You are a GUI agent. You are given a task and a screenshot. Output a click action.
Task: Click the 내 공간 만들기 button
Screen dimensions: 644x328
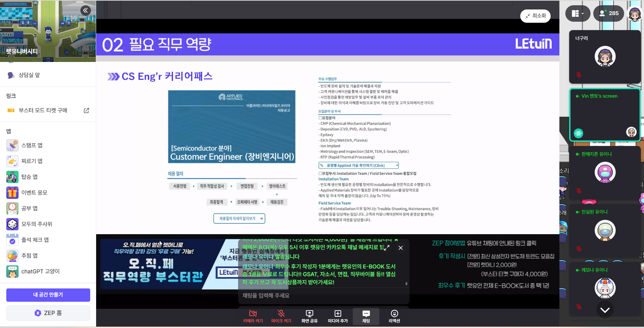(48, 295)
